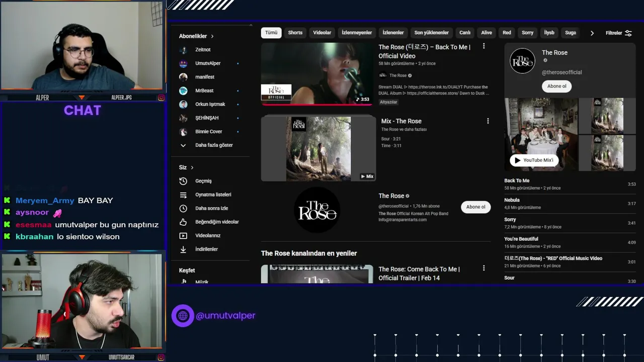Click the Instagram icon beside ALPEER.JPG
Viewport: 644px width, 362px height.
click(161, 98)
